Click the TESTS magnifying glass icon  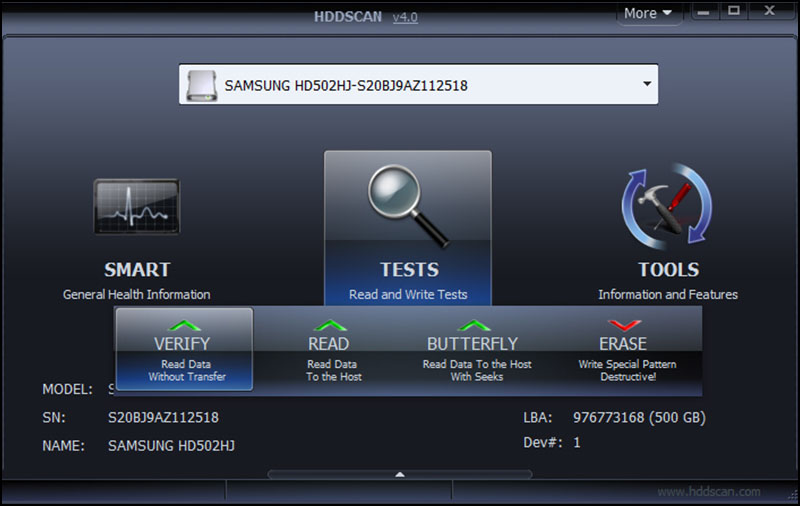[408, 206]
